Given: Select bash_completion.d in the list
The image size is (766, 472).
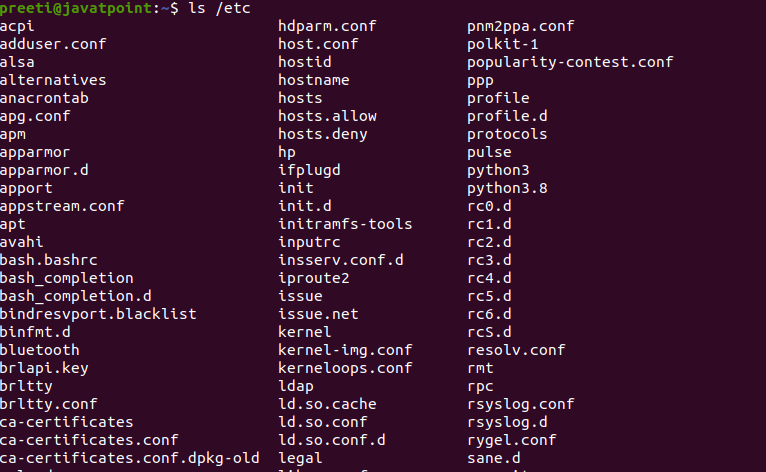Looking at the screenshot, I should point(76,296).
